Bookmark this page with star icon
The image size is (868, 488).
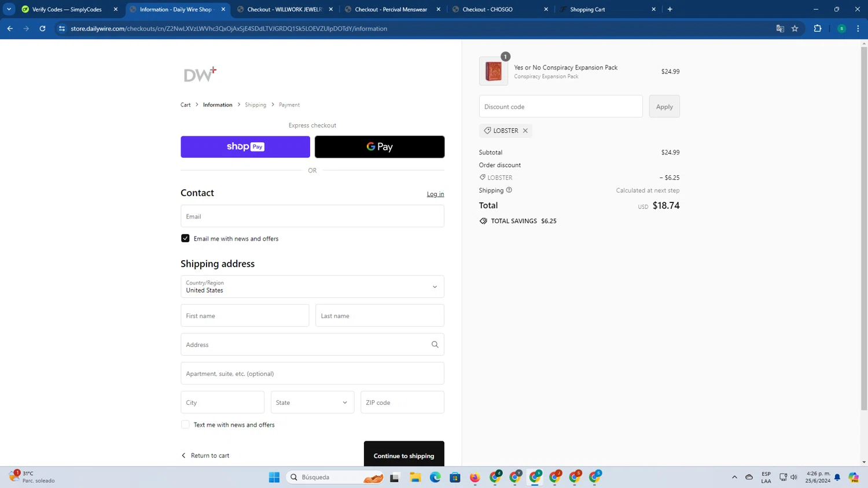[795, 28]
